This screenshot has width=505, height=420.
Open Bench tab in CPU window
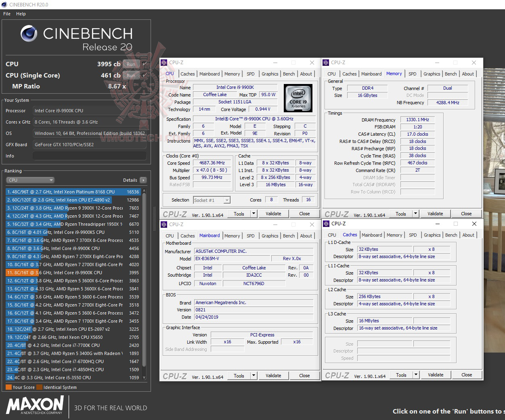point(289,74)
